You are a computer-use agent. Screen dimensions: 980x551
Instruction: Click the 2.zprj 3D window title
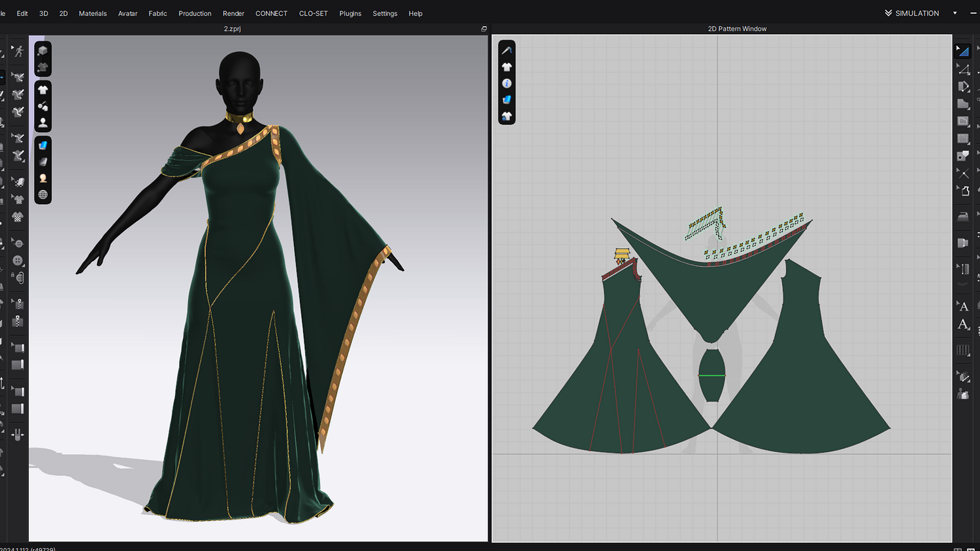click(232, 29)
